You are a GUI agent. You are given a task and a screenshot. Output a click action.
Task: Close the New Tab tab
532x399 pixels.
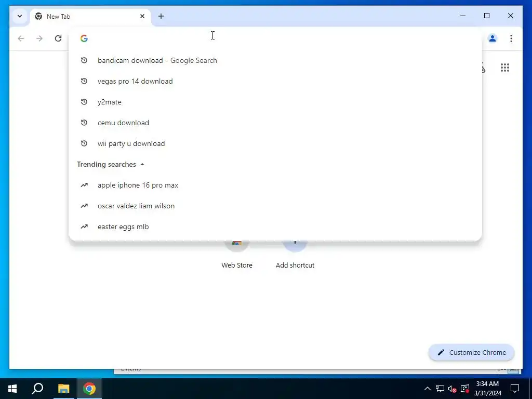pyautogui.click(x=142, y=16)
